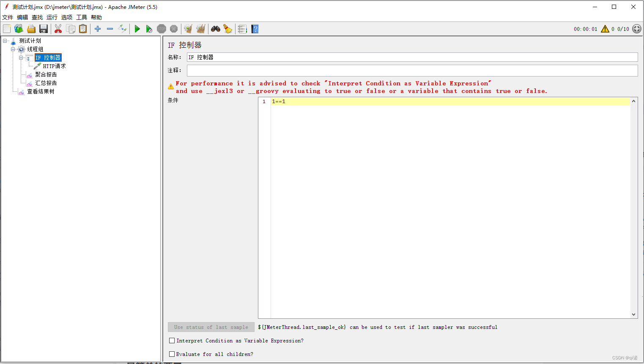Click the Cut scissors icon
The width and height of the screenshot is (644, 364).
pyautogui.click(x=58, y=29)
